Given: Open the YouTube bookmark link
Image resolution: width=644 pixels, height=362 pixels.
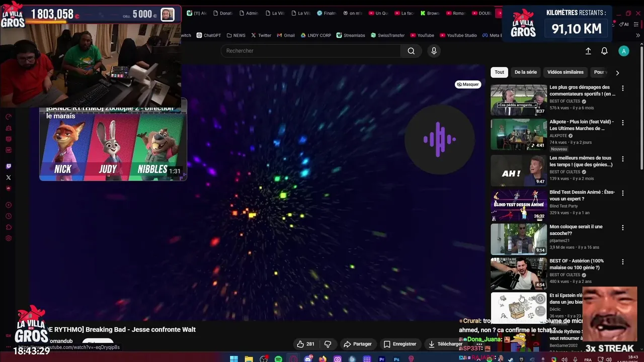Looking at the screenshot, I should click(422, 35).
